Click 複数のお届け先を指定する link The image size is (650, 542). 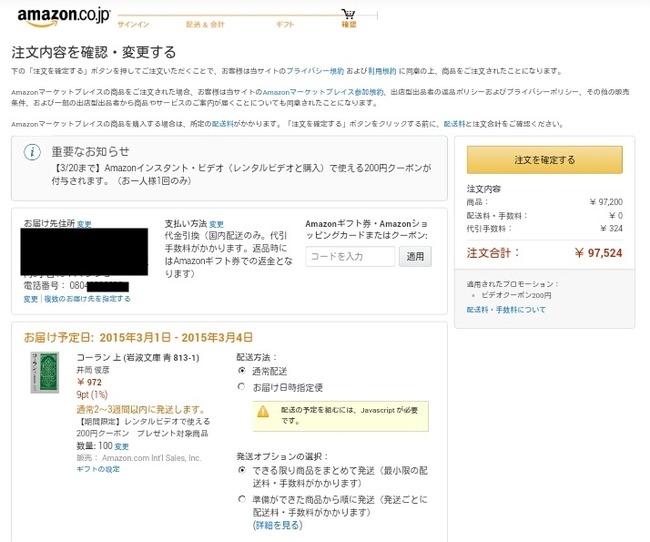point(87,299)
